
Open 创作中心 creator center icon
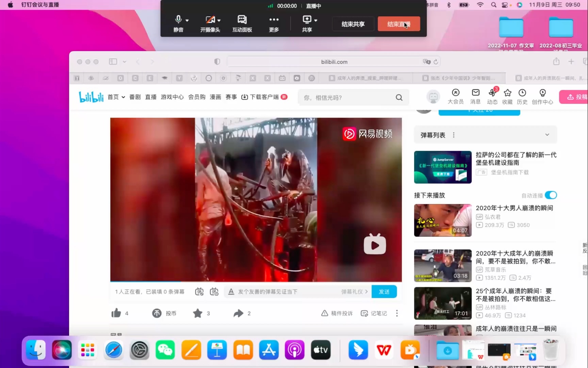(x=542, y=97)
